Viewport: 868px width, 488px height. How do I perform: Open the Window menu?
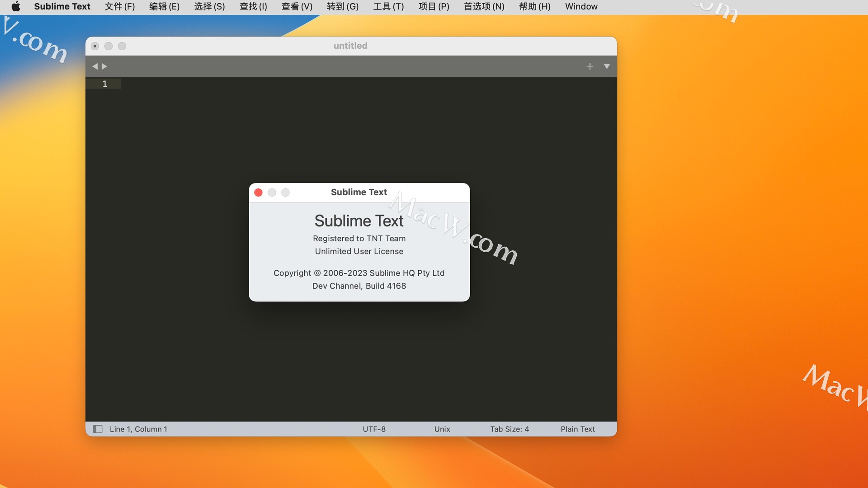581,6
